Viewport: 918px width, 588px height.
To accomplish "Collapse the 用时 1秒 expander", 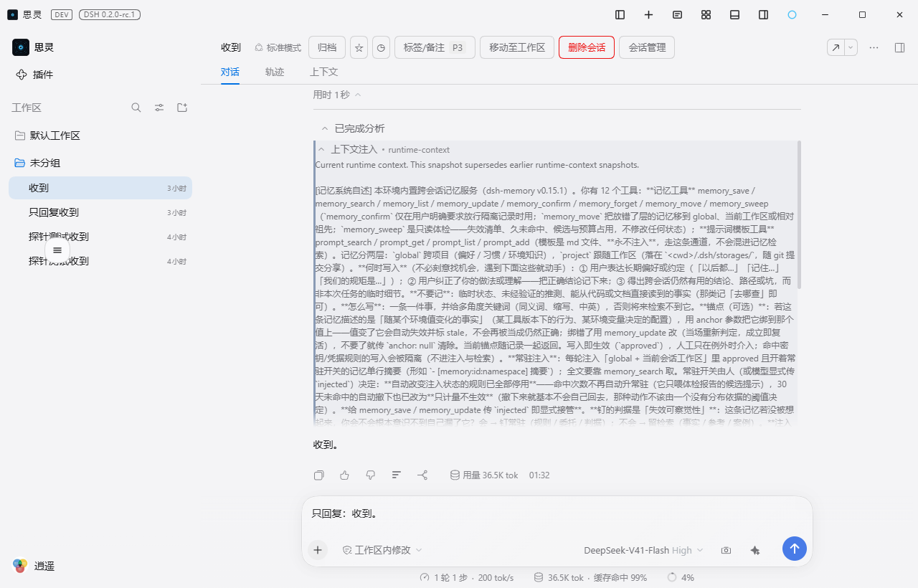I will [337, 95].
